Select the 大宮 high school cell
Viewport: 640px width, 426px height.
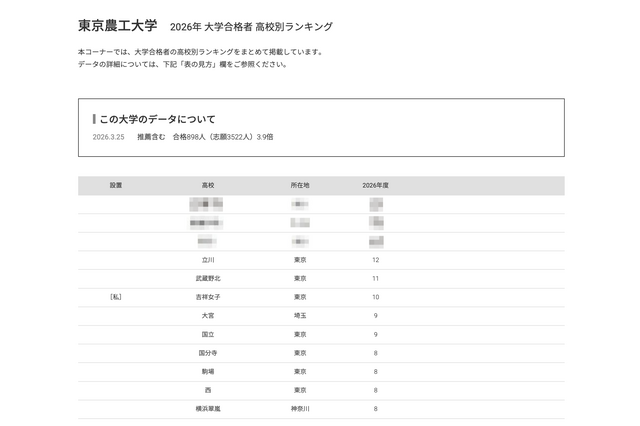[208, 315]
